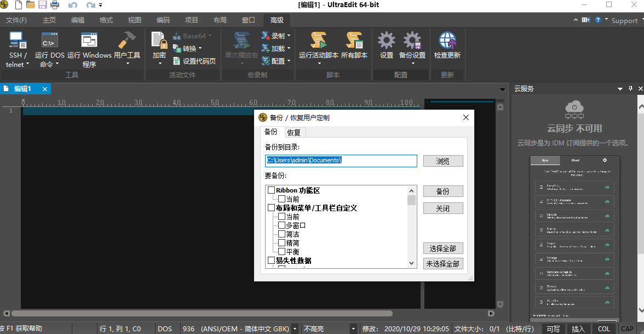Check the Ribbon 功能区 checkbox
Image resolution: width=644 pixels, height=334 pixels.
271,190
